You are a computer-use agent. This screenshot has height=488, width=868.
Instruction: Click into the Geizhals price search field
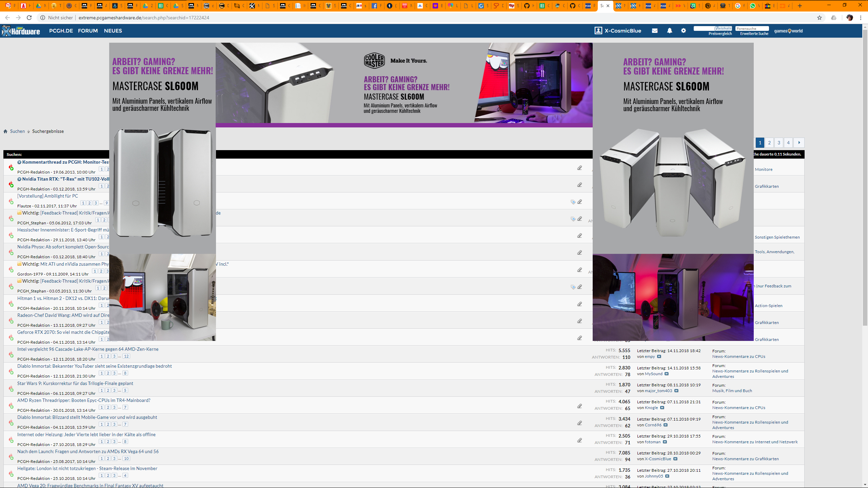coord(713,28)
